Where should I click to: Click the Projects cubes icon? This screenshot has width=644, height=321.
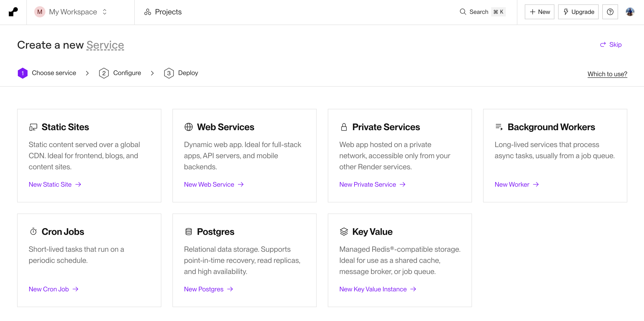pos(147,12)
